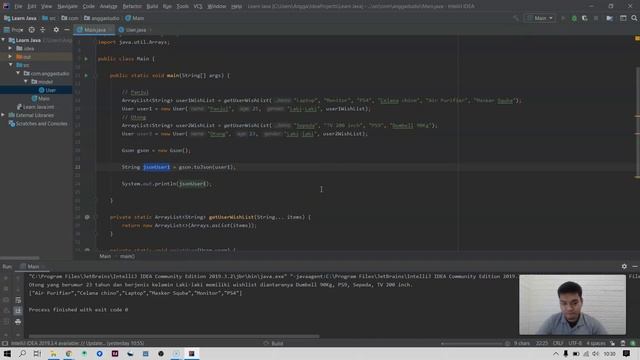Click the vertical editor scrollbar

(x=638, y=122)
